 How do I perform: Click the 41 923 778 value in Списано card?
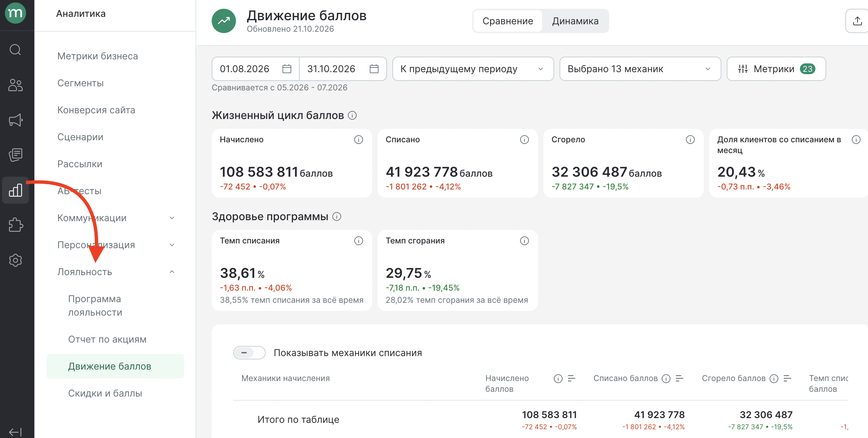[x=422, y=172]
